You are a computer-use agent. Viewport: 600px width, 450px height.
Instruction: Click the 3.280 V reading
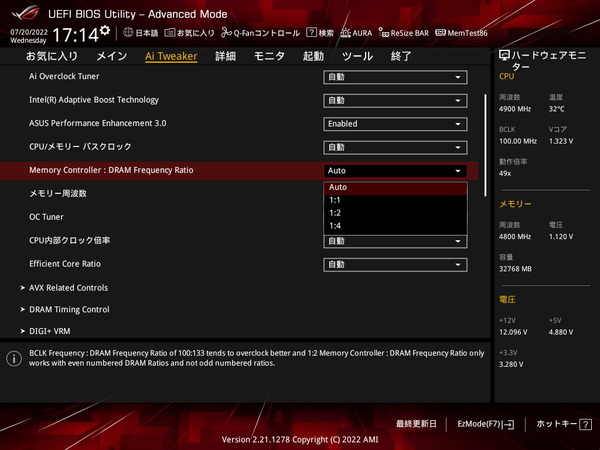point(511,364)
